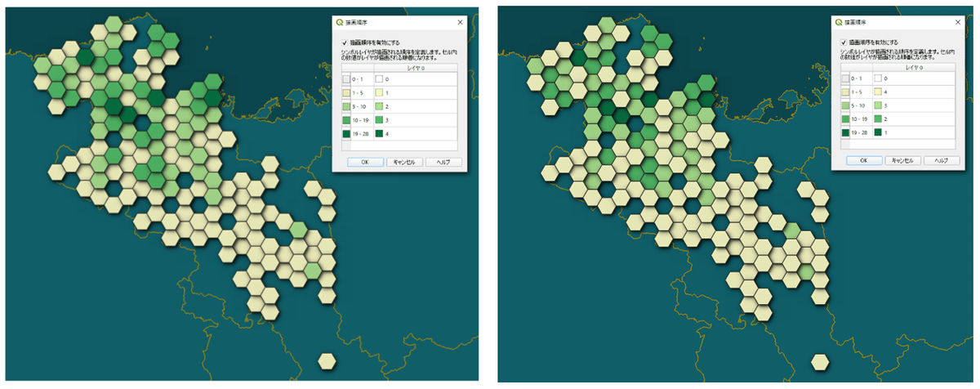Select 19 - 28 row swatch in right dialog
The width and height of the screenshot is (980, 389).
(845, 132)
